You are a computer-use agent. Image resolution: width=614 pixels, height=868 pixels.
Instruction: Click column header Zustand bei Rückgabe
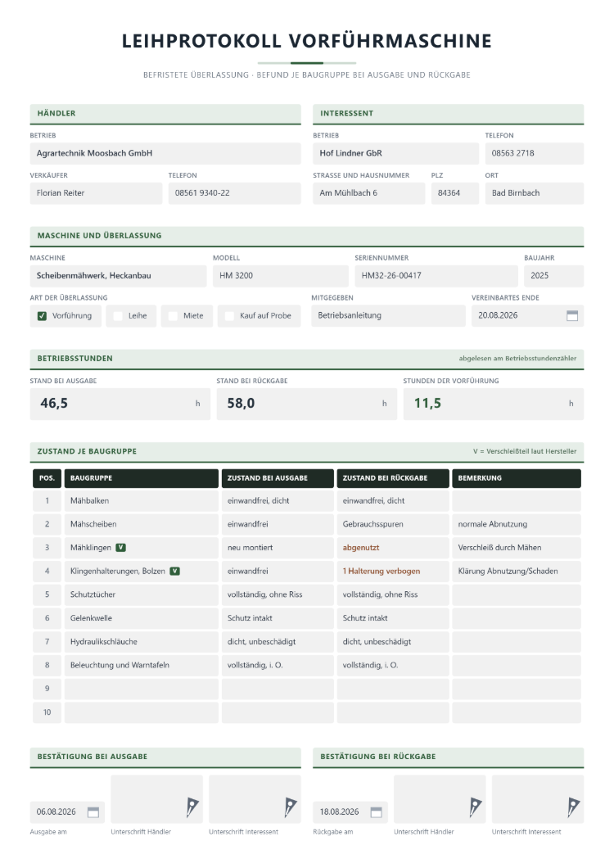pos(392,478)
